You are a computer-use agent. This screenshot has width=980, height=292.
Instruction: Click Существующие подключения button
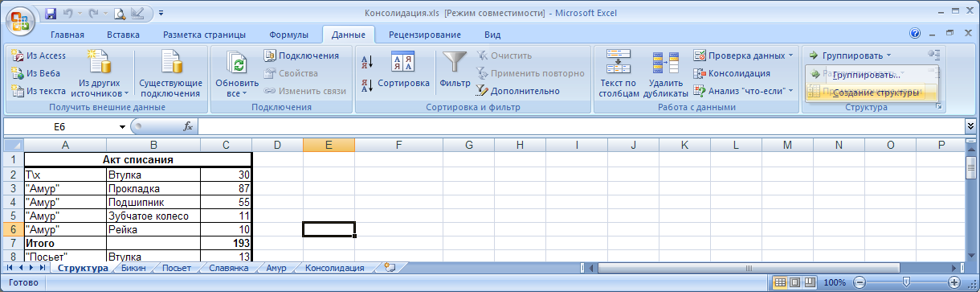click(170, 73)
